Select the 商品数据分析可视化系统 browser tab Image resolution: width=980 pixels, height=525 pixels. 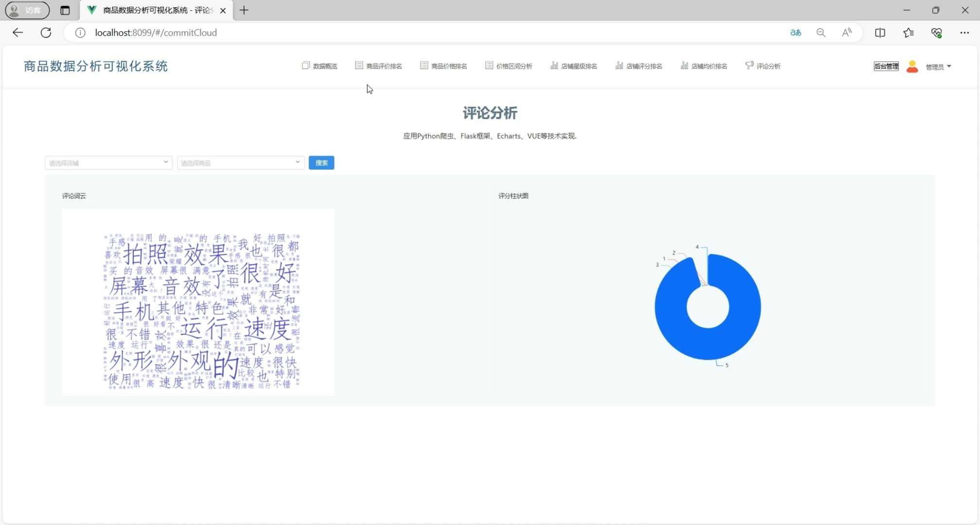pyautogui.click(x=151, y=10)
